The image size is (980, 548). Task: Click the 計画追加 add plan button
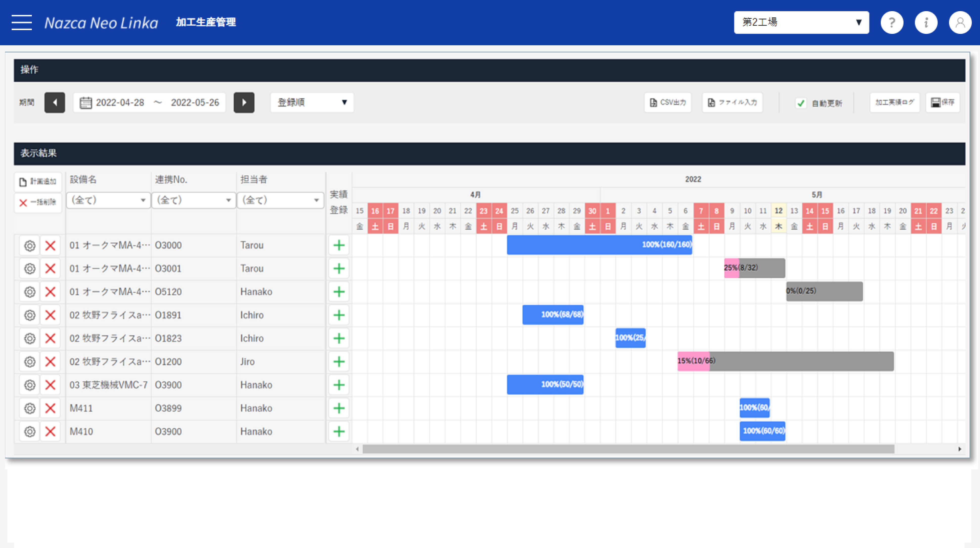click(38, 182)
